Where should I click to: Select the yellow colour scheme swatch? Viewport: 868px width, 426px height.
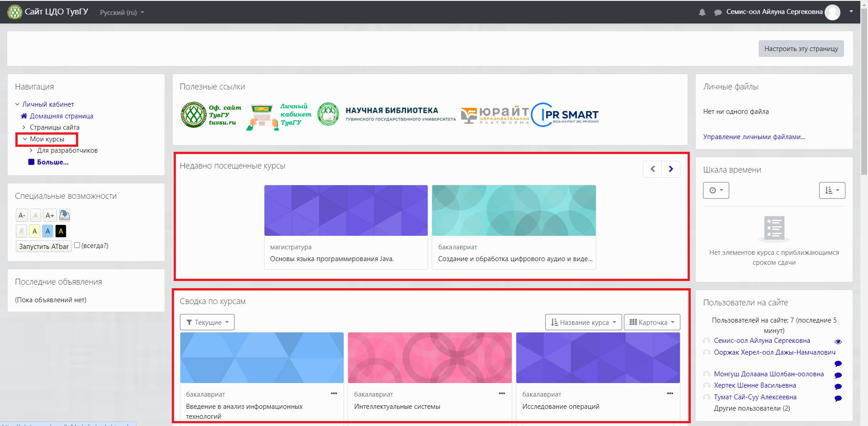pyautogui.click(x=35, y=231)
